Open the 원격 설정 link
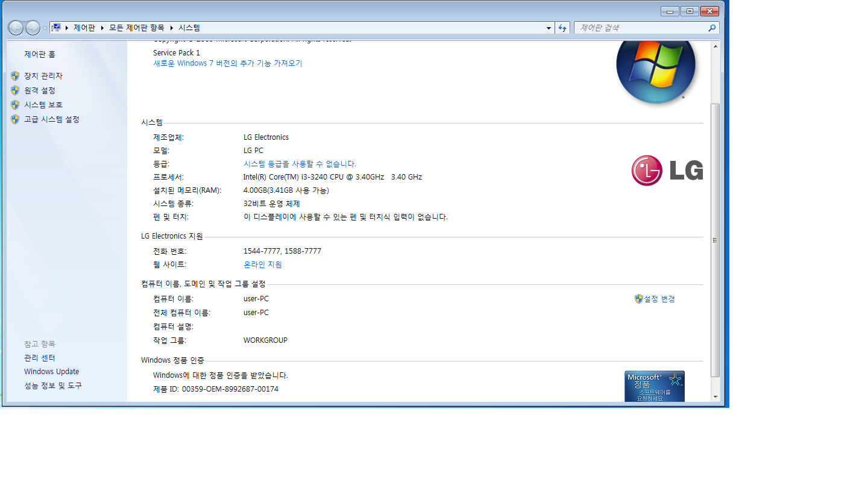The height and width of the screenshot is (488, 868). pos(40,90)
